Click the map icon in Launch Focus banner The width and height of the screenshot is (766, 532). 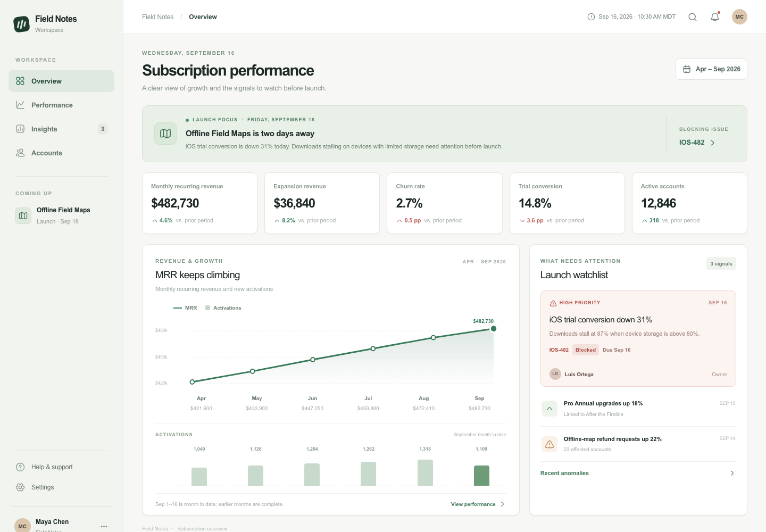[165, 134]
